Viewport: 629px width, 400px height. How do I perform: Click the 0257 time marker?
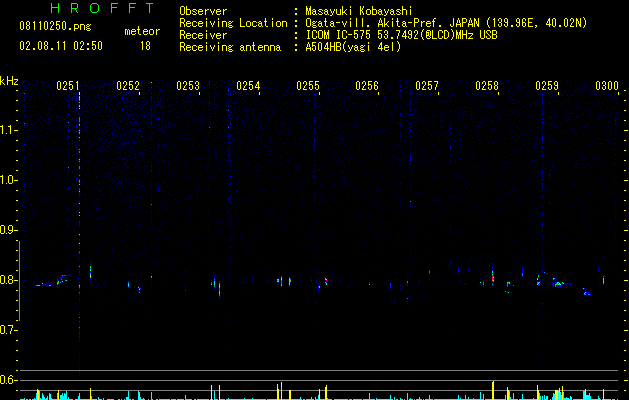(427, 86)
